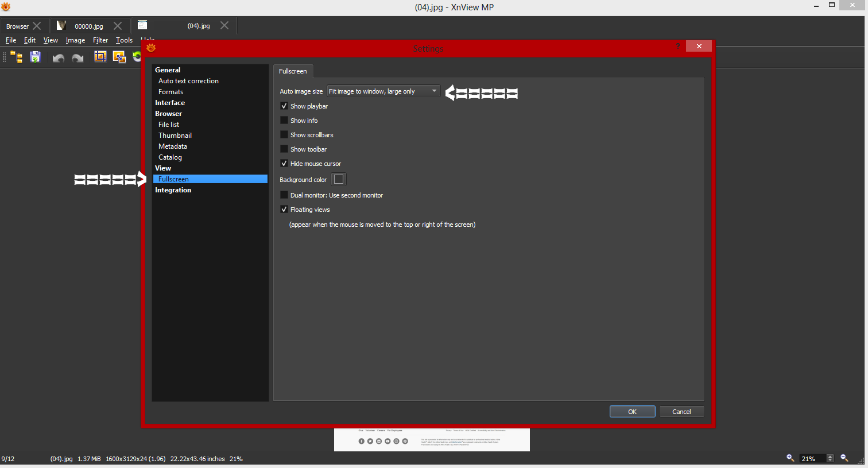The image size is (868, 468).
Task: Select Metadata settings
Action: (x=173, y=146)
